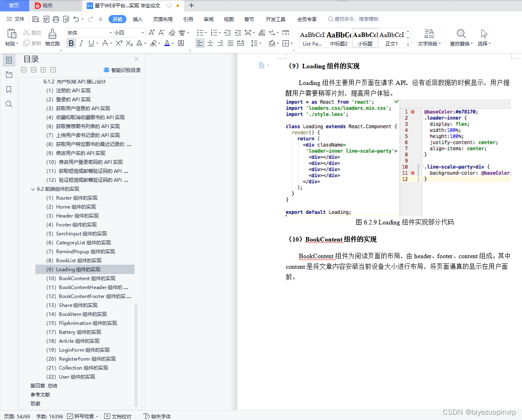Toggle italic formatting

(x=81, y=43)
